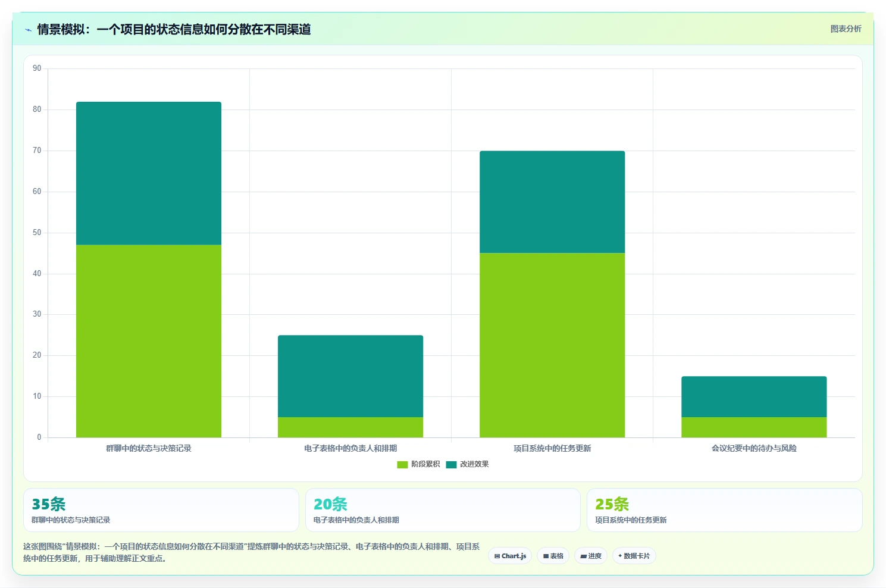The image size is (886, 588).
Task: Click the 表格 tag
Action: point(553,556)
